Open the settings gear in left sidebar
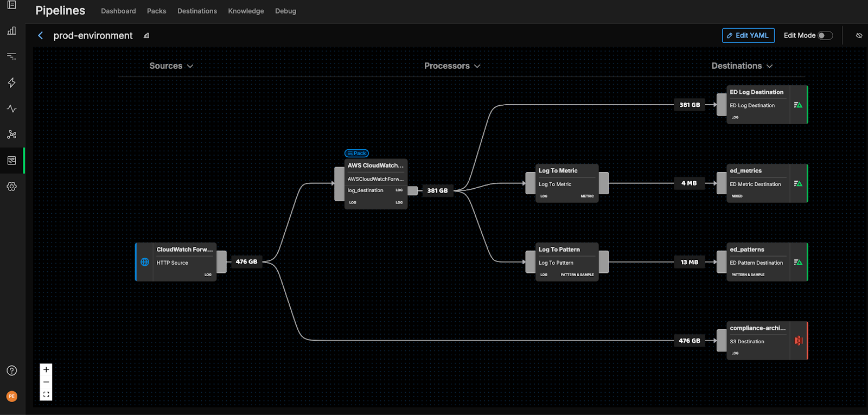 pyautogui.click(x=11, y=186)
